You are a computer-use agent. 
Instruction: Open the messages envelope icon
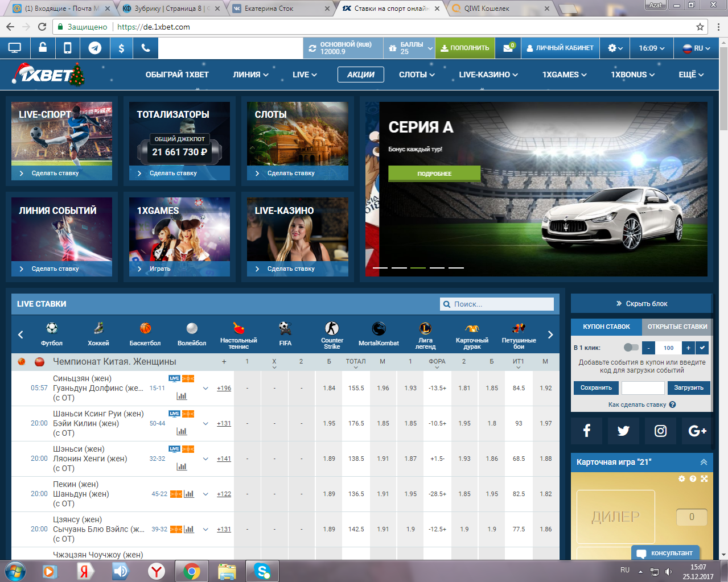point(508,48)
